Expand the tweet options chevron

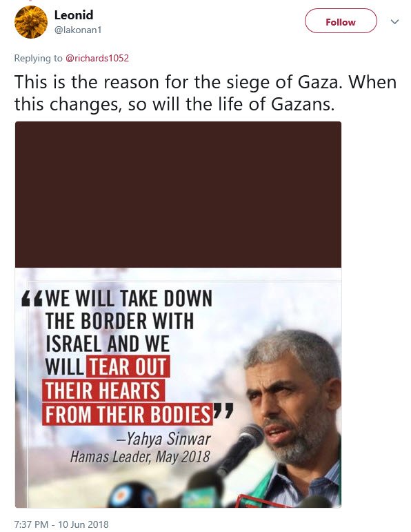pos(394,21)
